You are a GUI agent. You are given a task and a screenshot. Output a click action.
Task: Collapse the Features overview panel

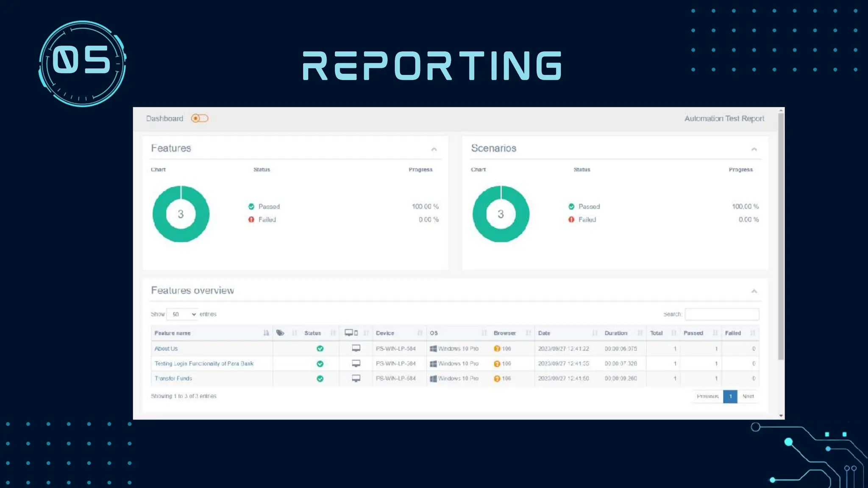pos(754,291)
